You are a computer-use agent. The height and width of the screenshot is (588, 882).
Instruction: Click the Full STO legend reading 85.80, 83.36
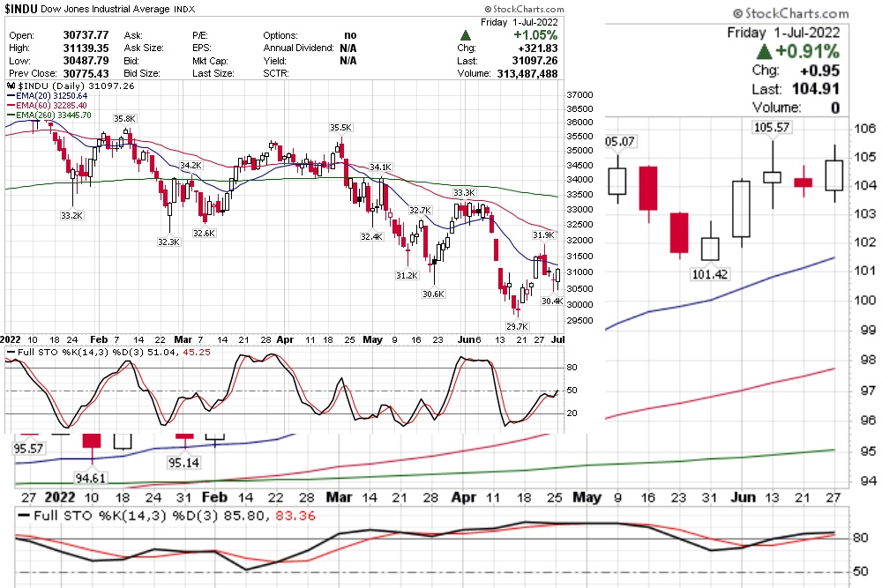(x=167, y=516)
